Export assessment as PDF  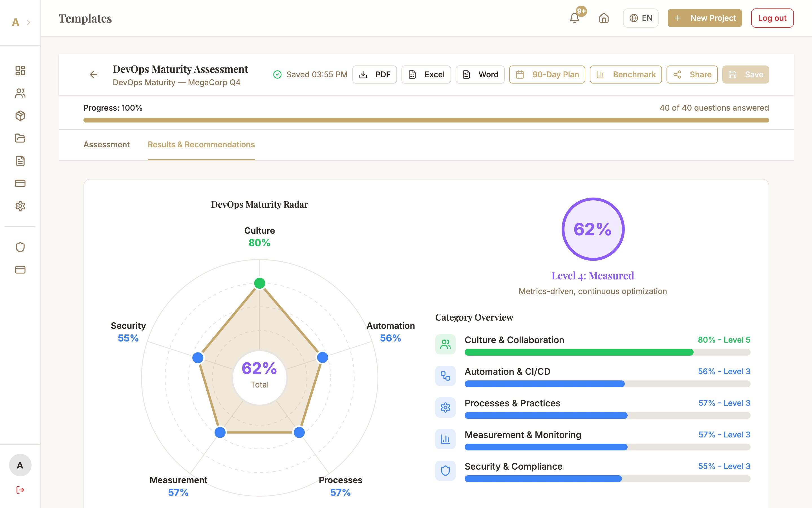pos(374,75)
